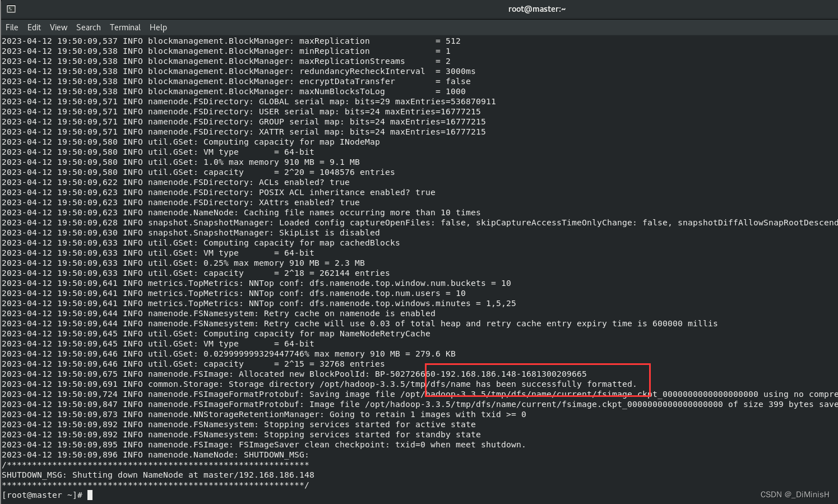
Task: Open the Edit menu
Action: click(x=34, y=27)
